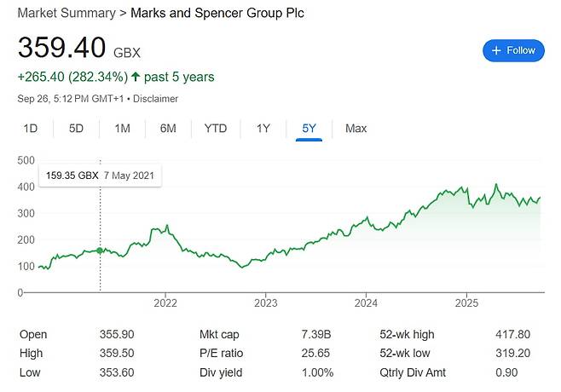Switch to the 6M range tab

168,129
